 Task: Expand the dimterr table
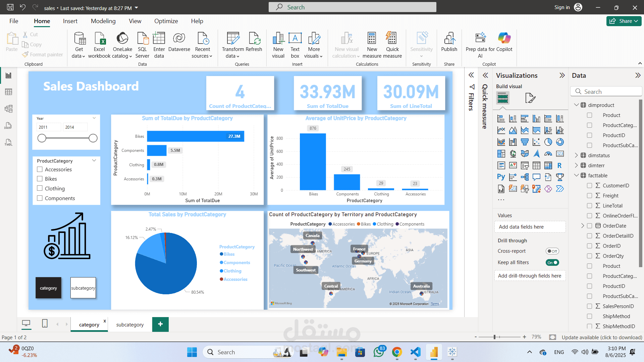pyautogui.click(x=576, y=165)
